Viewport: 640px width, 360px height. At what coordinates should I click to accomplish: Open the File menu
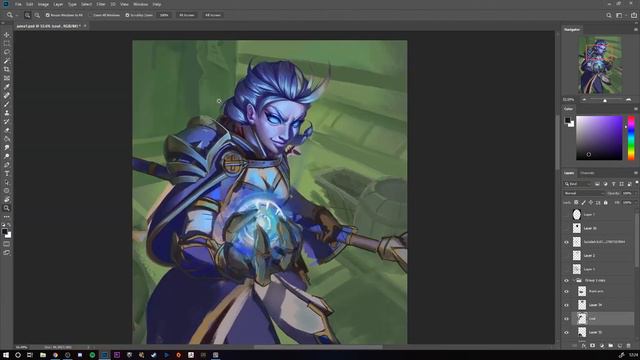coord(18,4)
